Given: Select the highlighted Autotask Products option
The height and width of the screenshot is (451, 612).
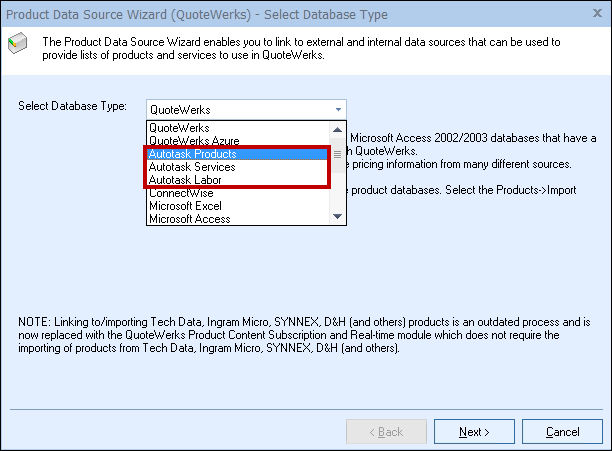Looking at the screenshot, I should (192, 155).
